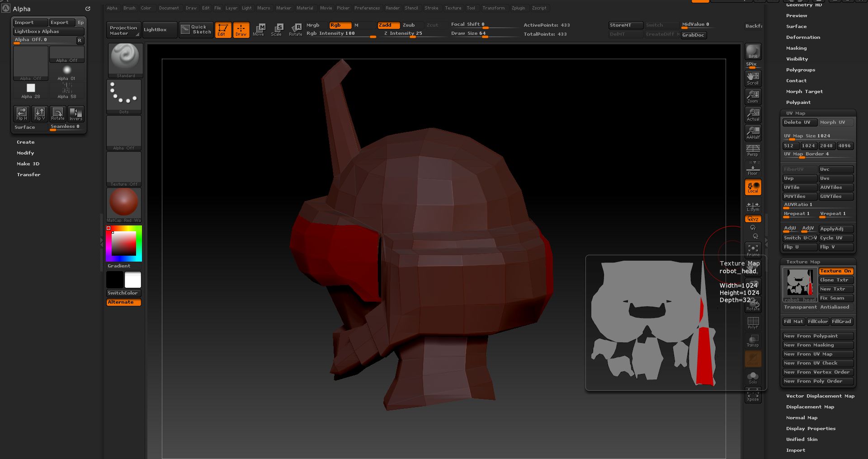The width and height of the screenshot is (868, 459).
Task: Frame the model using the Frame icon
Action: [x=752, y=248]
